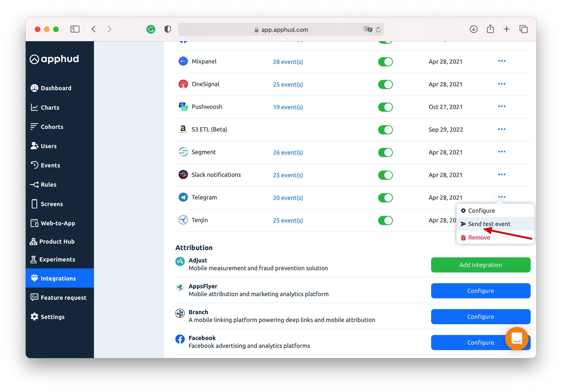This screenshot has width=562, height=392.
Task: Click the Safari privacy shield icon
Action: (x=167, y=29)
